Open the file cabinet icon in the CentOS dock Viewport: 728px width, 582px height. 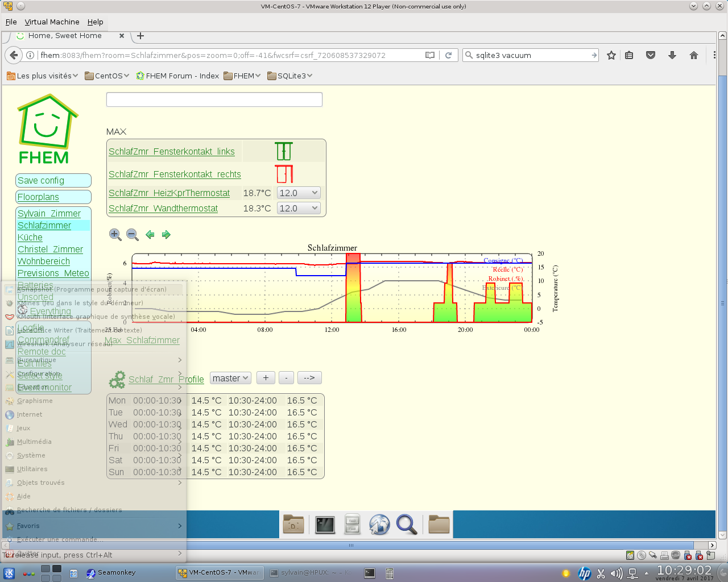[352, 524]
